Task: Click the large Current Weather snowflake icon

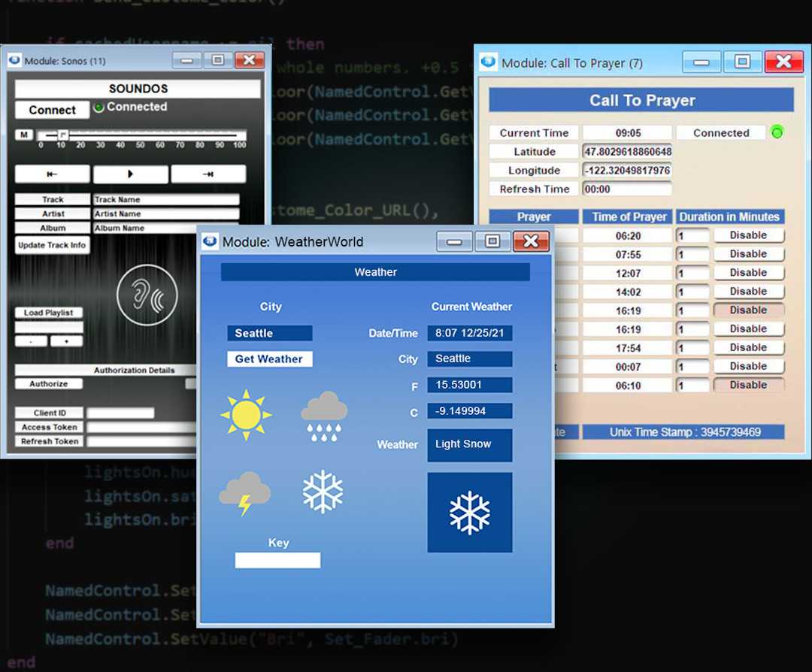Action: click(x=470, y=512)
